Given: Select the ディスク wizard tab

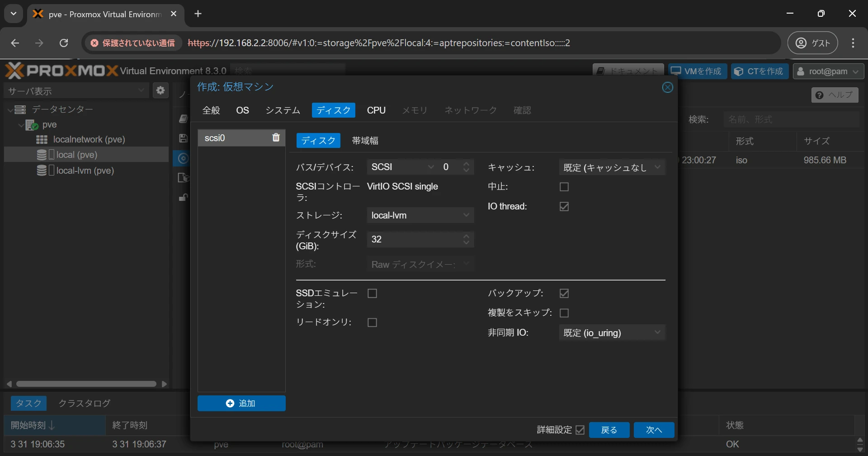Looking at the screenshot, I should pos(334,110).
